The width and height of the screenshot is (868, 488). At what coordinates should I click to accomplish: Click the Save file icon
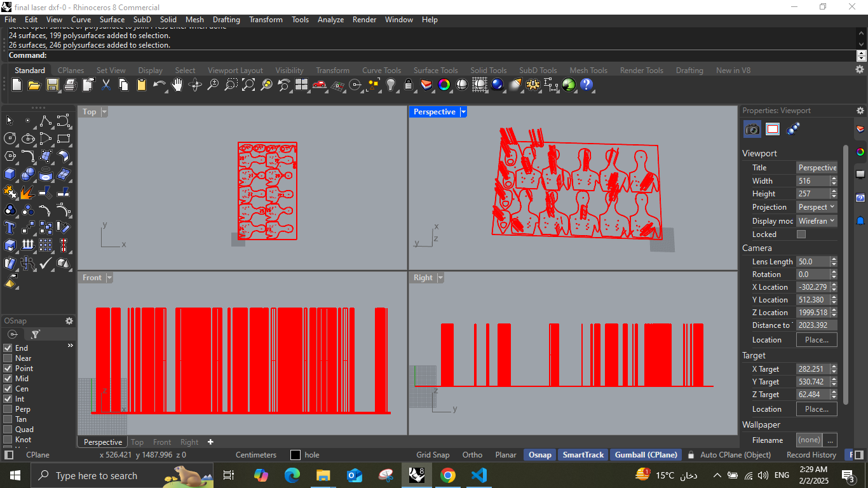point(53,85)
